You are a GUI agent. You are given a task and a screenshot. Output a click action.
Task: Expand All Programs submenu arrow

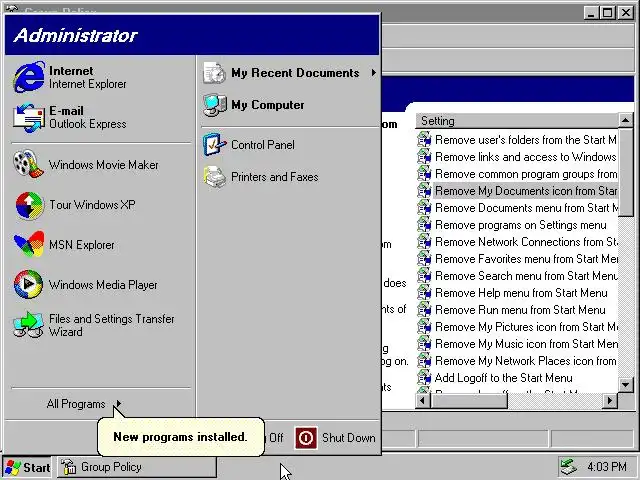(118, 404)
